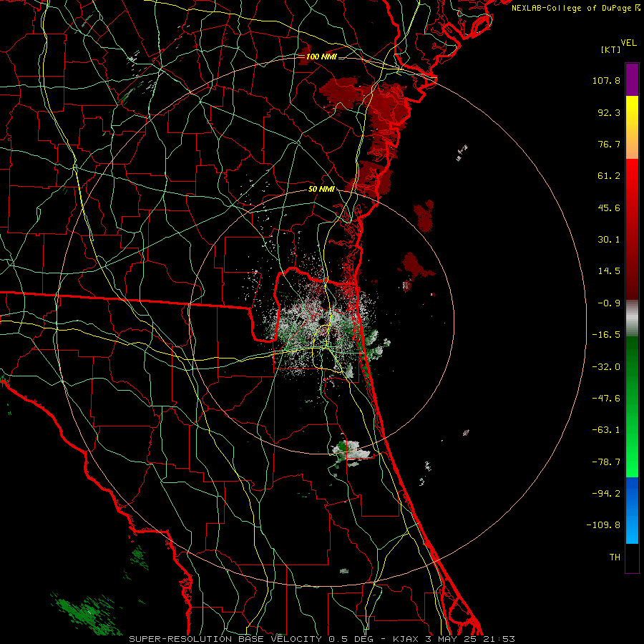The height and width of the screenshot is (644, 644).
Task: Click the blue segment of velocity color bar
Action: (632, 510)
